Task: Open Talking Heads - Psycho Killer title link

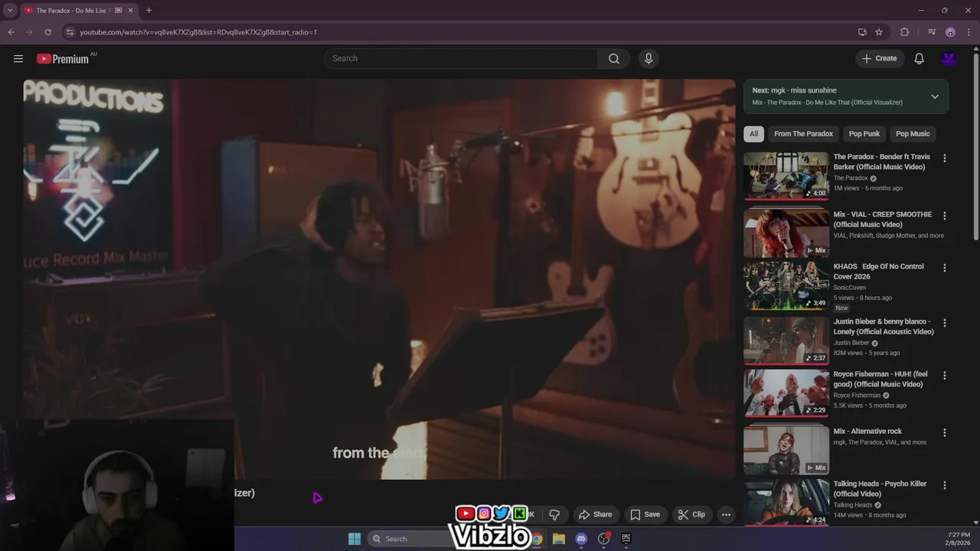Action: pyautogui.click(x=880, y=489)
